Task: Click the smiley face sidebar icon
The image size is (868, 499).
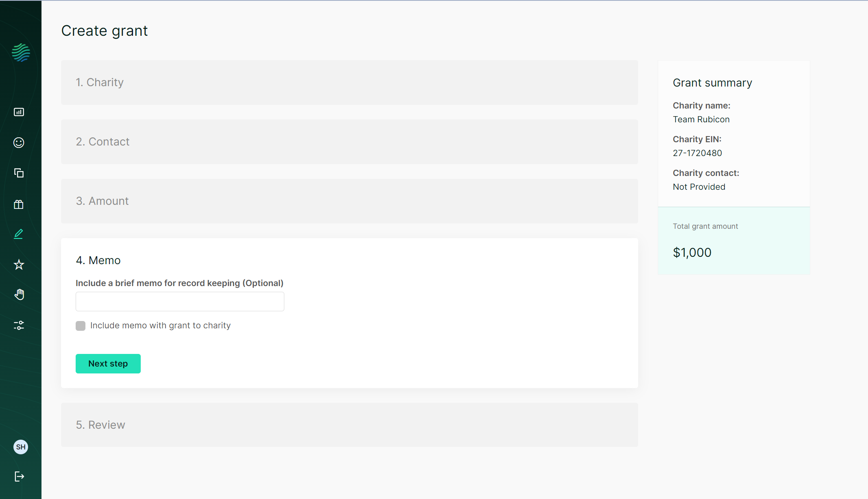Action: 19,143
